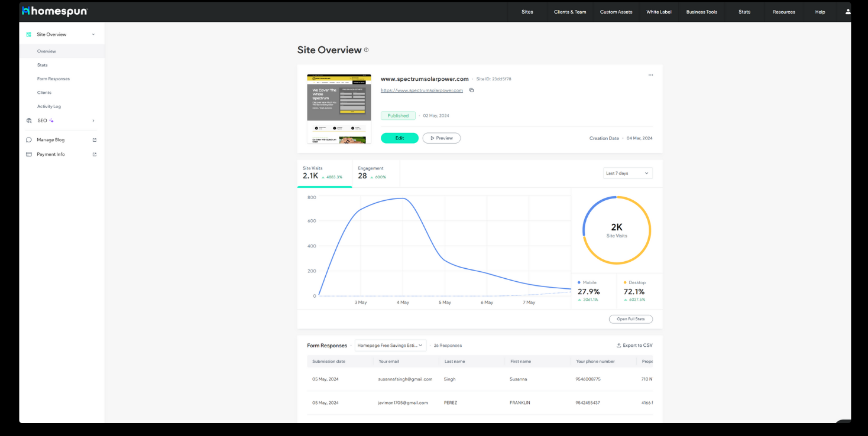This screenshot has height=436, width=868.
Task: Open the Sites menu
Action: tap(527, 12)
